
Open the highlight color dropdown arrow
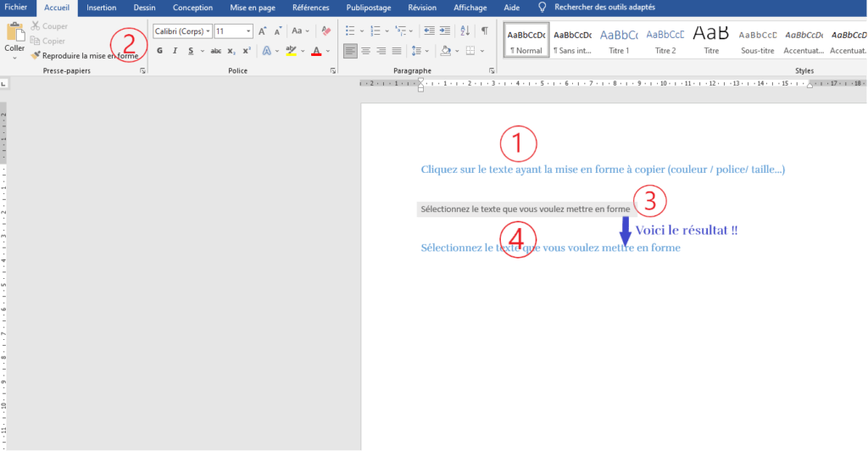pos(303,51)
